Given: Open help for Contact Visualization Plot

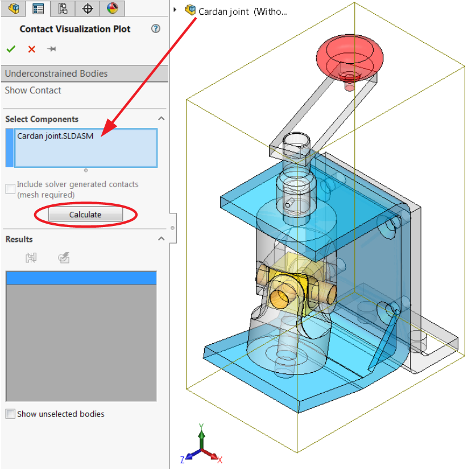Looking at the screenshot, I should point(155,28).
